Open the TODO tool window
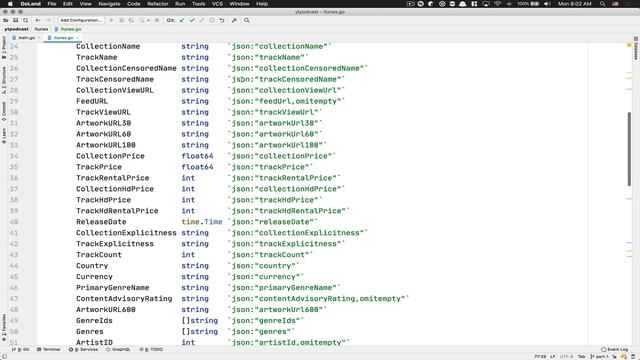 pos(151,349)
